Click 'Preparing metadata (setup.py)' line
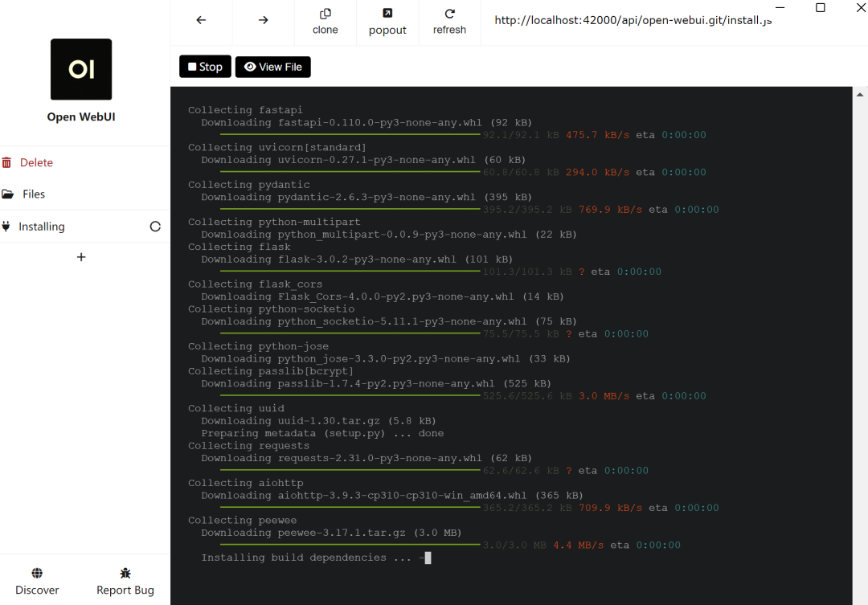The height and width of the screenshot is (605, 868). (323, 433)
